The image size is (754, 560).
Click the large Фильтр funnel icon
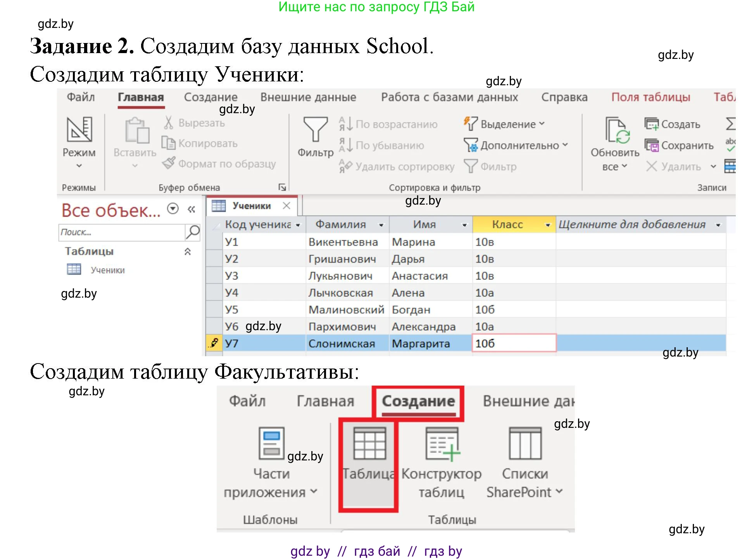(x=315, y=129)
